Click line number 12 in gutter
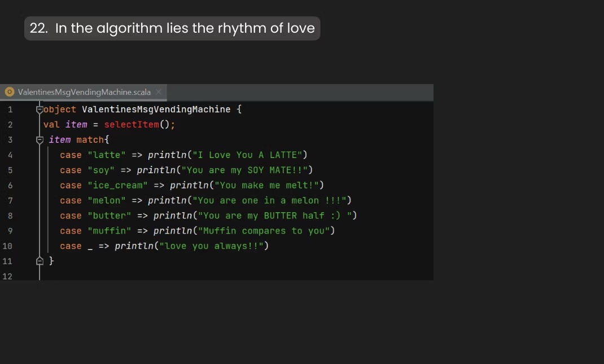Viewport: 604px width, 364px height. [x=7, y=277]
